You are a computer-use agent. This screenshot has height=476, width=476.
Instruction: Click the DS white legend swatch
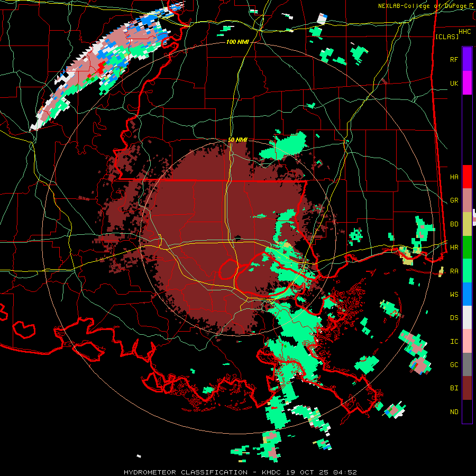coord(467,317)
